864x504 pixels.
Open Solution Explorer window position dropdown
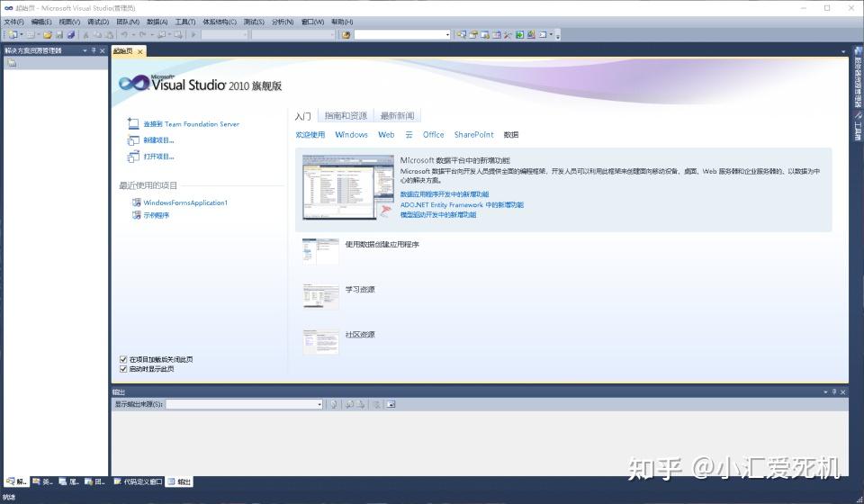85,50
